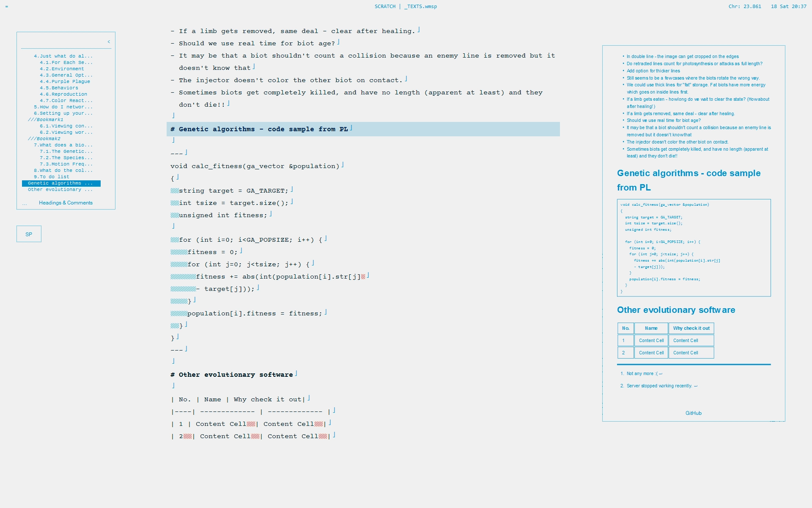The width and height of the screenshot is (812, 508).
Task: Open the GitHub link in preview panel
Action: 693,413
